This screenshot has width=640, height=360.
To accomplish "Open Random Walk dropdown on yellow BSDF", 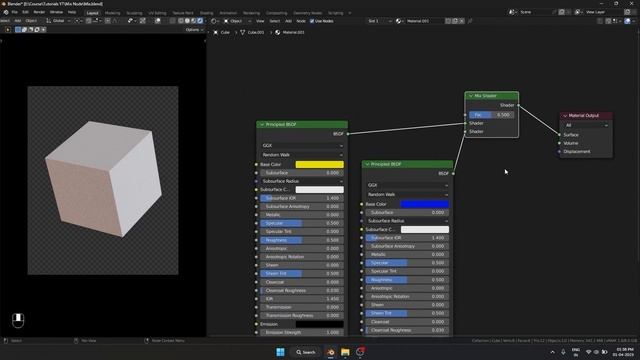I will pos(302,155).
